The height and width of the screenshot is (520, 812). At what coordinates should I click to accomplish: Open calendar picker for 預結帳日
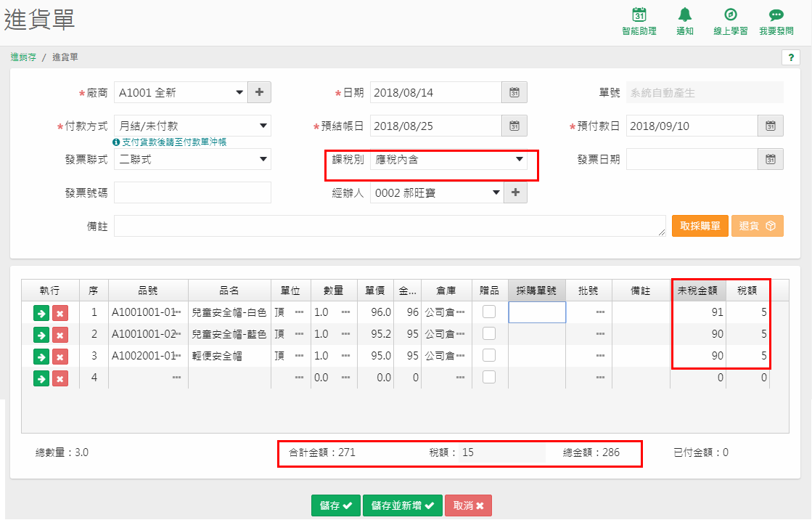click(514, 126)
